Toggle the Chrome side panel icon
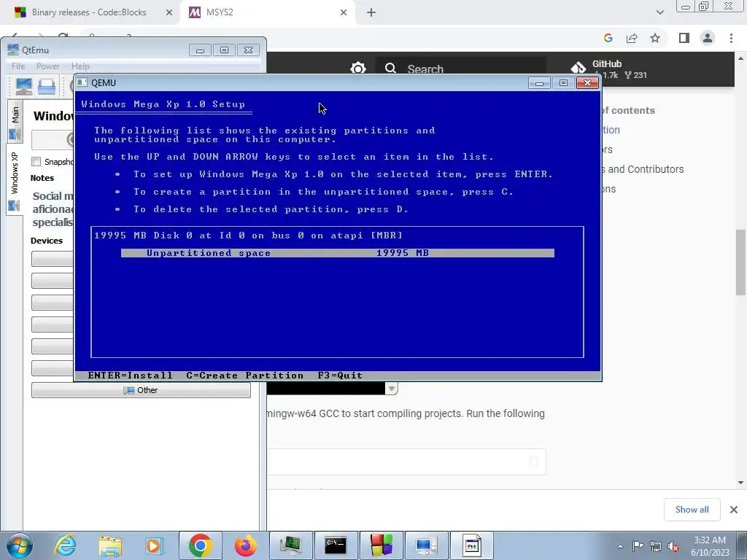Screen dimensions: 747x560 tap(684, 38)
